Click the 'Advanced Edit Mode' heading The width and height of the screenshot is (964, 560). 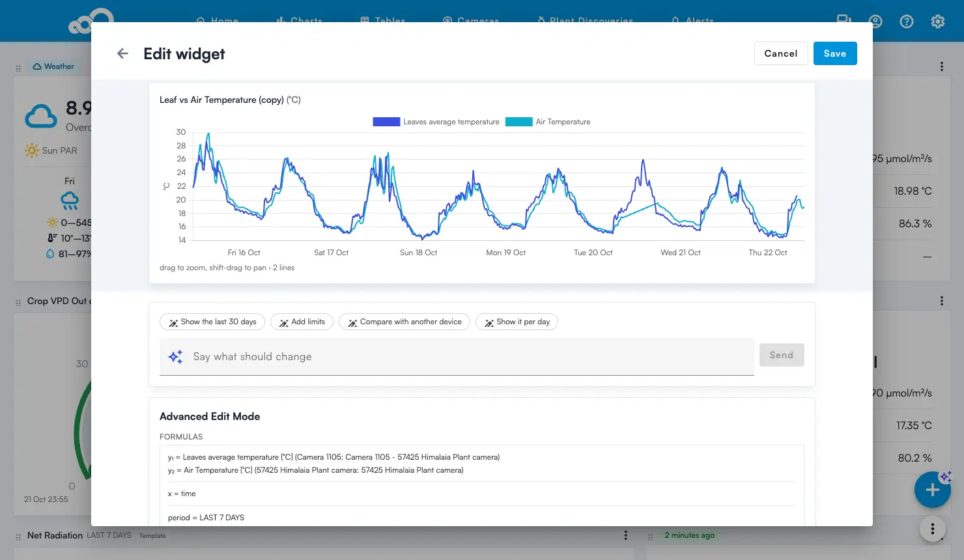pyautogui.click(x=210, y=417)
